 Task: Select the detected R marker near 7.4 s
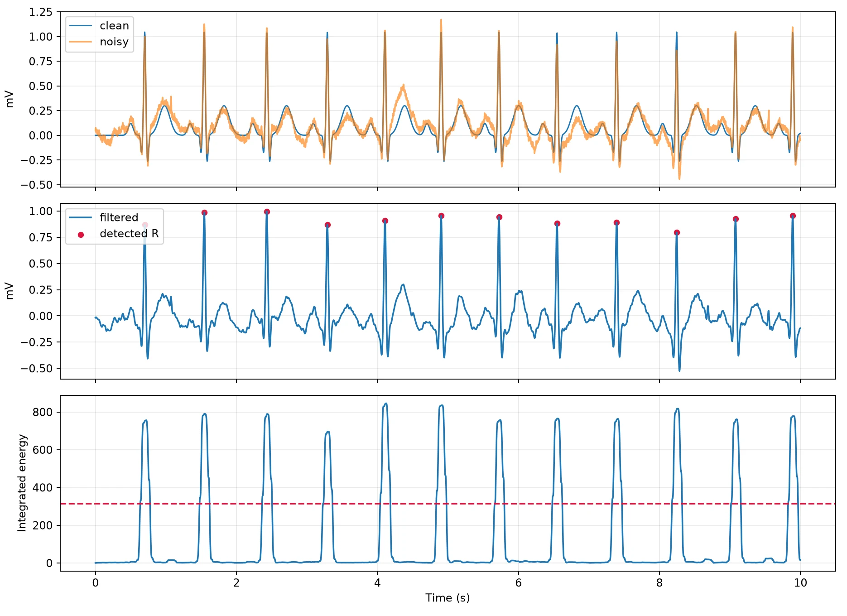click(616, 222)
